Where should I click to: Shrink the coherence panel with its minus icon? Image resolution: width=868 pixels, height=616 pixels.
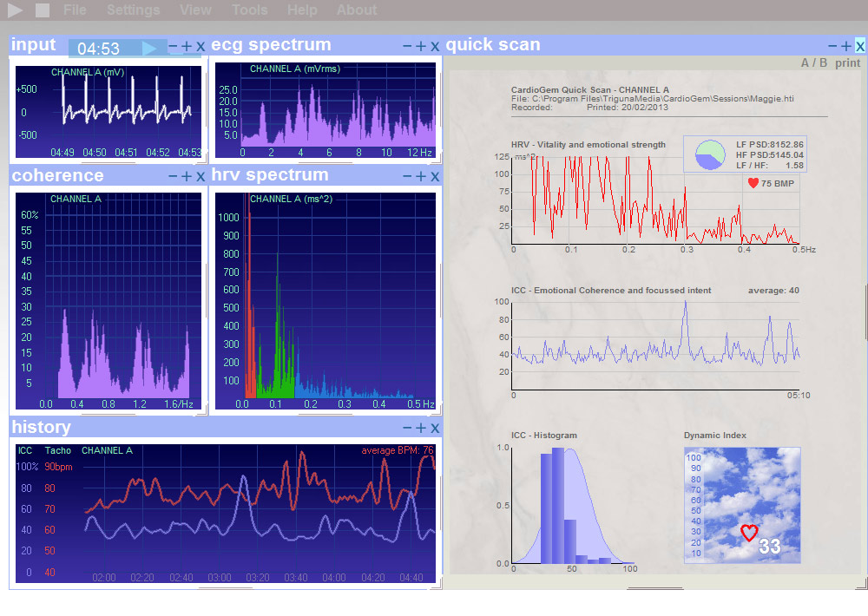coord(173,176)
